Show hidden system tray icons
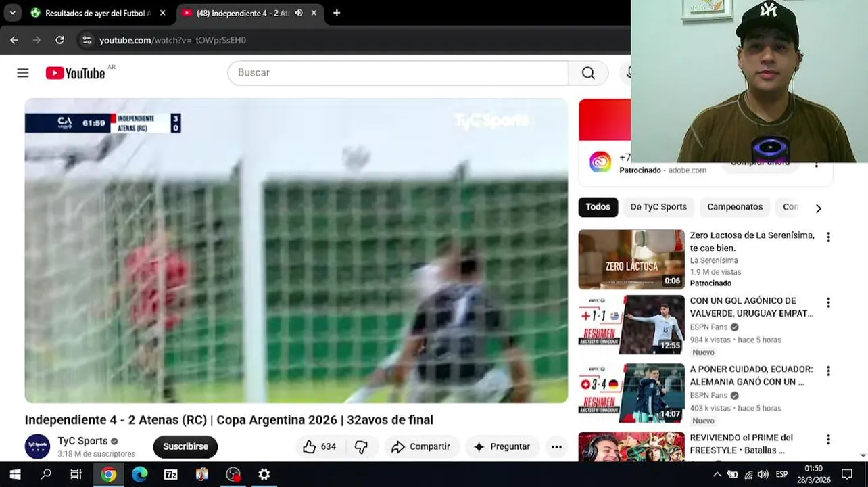The width and height of the screenshot is (868, 487). [717, 474]
